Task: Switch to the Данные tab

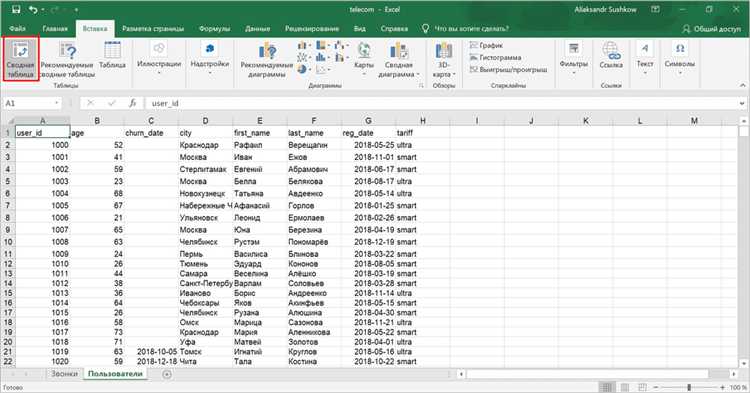Action: pyautogui.click(x=258, y=29)
